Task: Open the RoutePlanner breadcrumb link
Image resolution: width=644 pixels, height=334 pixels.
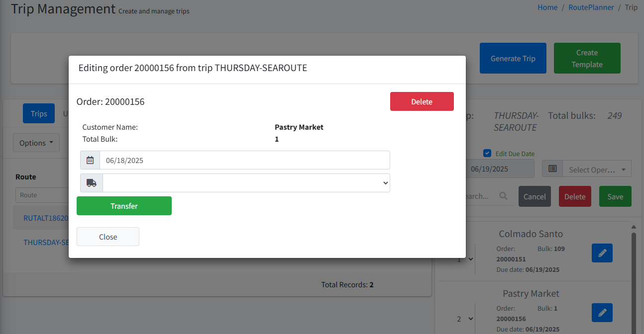Action: (591, 7)
